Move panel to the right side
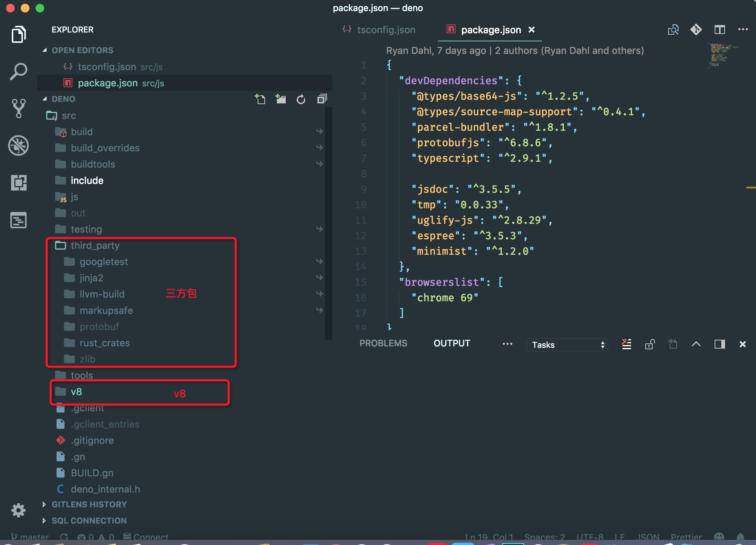Image resolution: width=756 pixels, height=545 pixels. pos(719,344)
